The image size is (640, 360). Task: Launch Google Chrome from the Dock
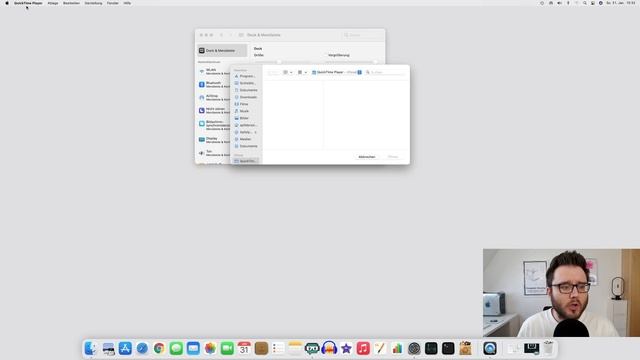[159, 349]
